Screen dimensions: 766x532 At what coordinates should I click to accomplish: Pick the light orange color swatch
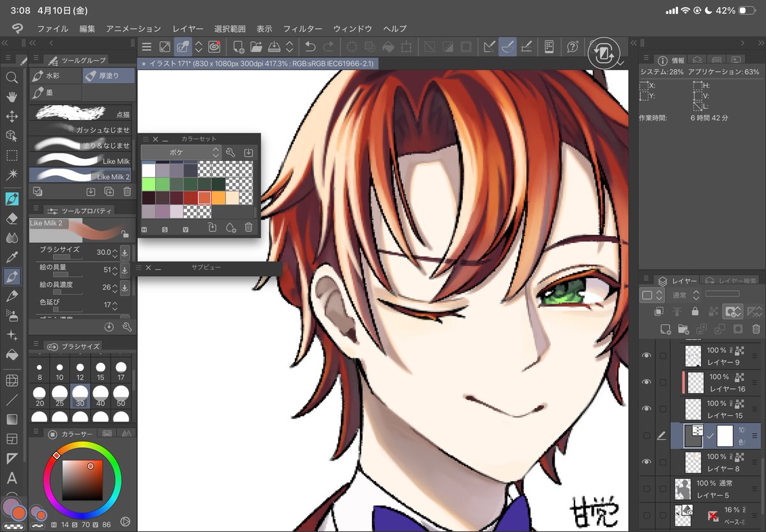232,198
